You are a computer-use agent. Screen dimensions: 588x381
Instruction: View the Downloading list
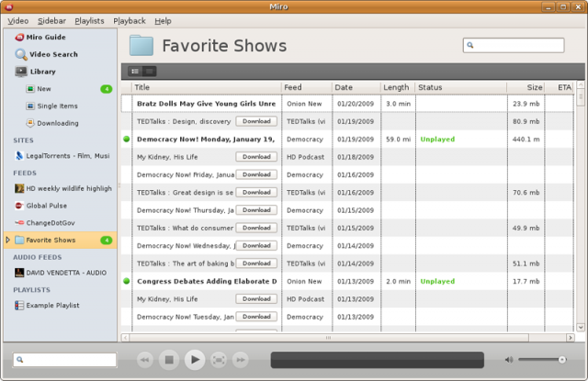pyautogui.click(x=52, y=123)
